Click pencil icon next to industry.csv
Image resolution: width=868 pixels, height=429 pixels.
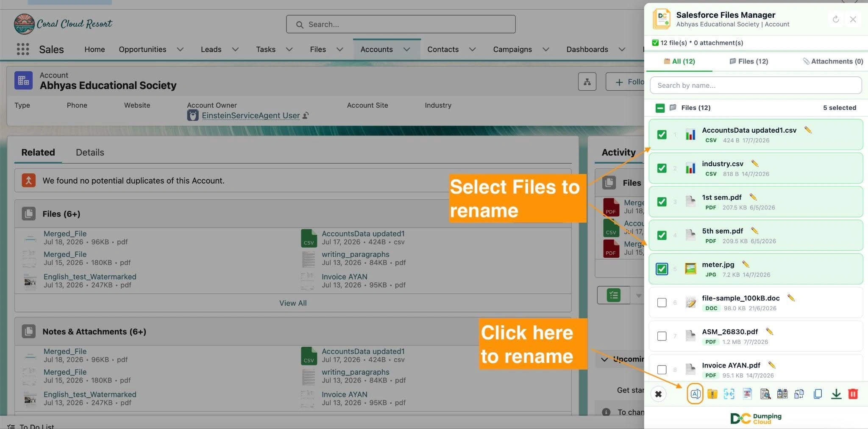[755, 163]
